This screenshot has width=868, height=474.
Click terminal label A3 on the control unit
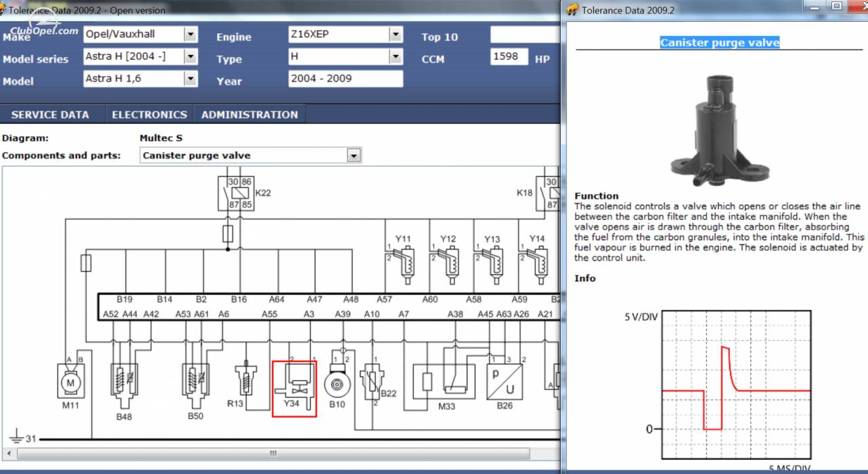point(309,314)
